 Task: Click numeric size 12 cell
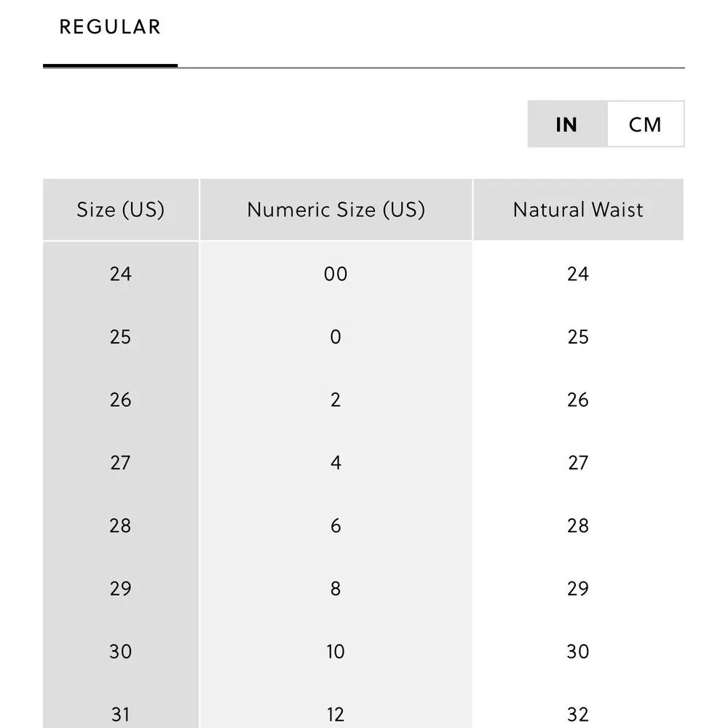(x=336, y=714)
